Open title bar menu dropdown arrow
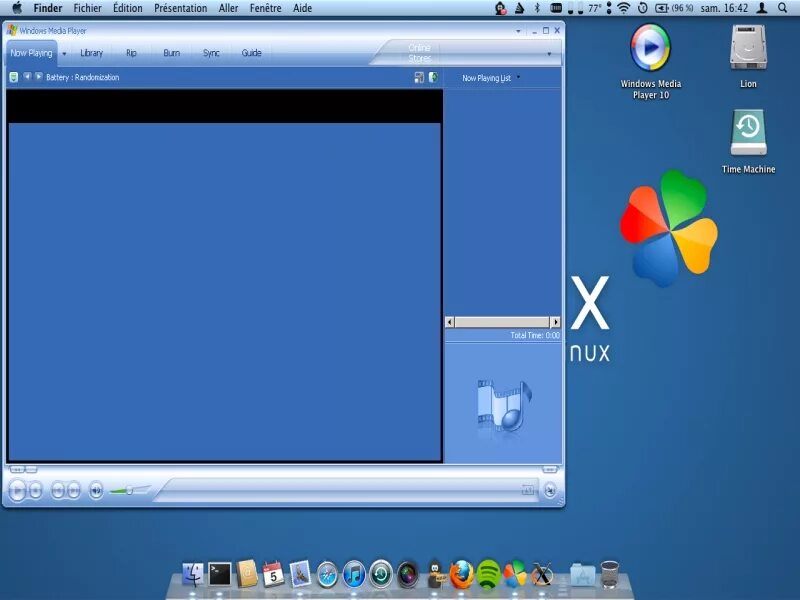The image size is (800, 600). pos(518,31)
